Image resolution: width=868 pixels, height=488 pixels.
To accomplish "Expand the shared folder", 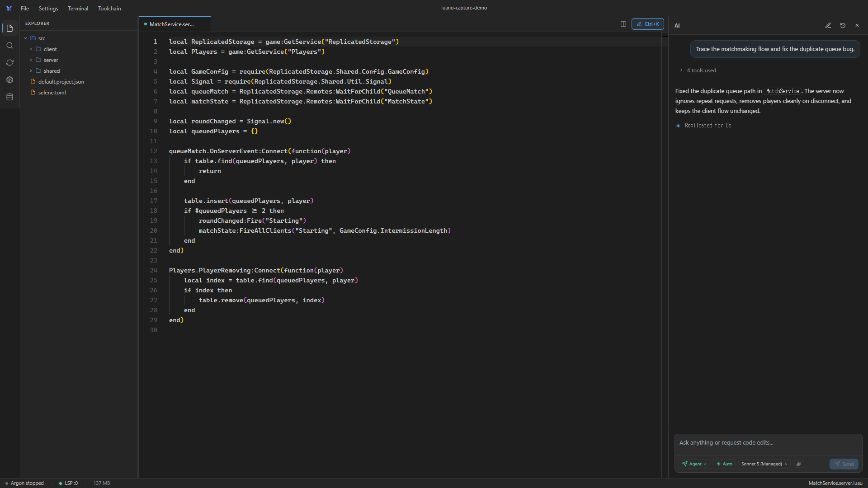I will 52,71.
